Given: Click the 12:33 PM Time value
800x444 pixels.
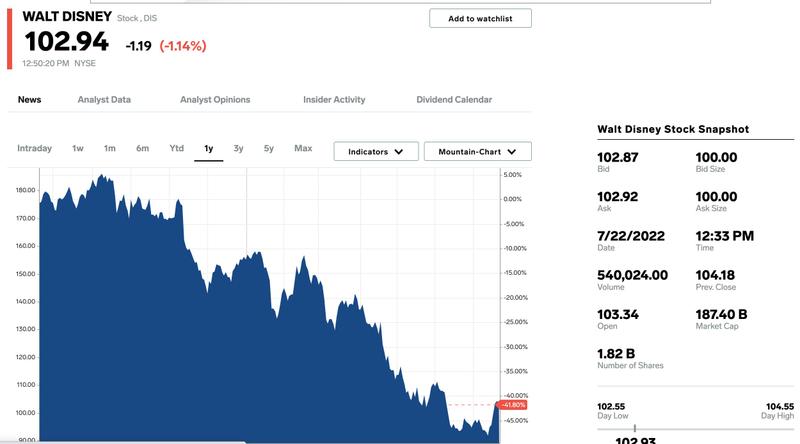Looking at the screenshot, I should (724, 236).
